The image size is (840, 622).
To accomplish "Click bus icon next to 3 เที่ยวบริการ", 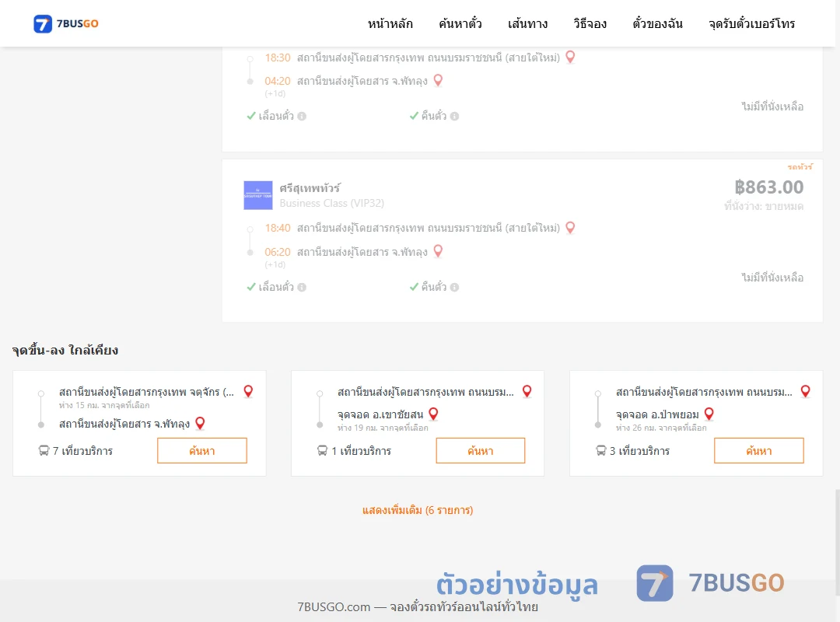I will coord(601,451).
